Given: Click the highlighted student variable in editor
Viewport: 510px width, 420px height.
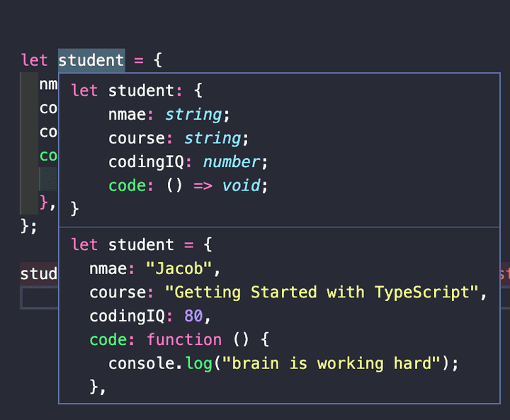Looking at the screenshot, I should click(x=91, y=60).
